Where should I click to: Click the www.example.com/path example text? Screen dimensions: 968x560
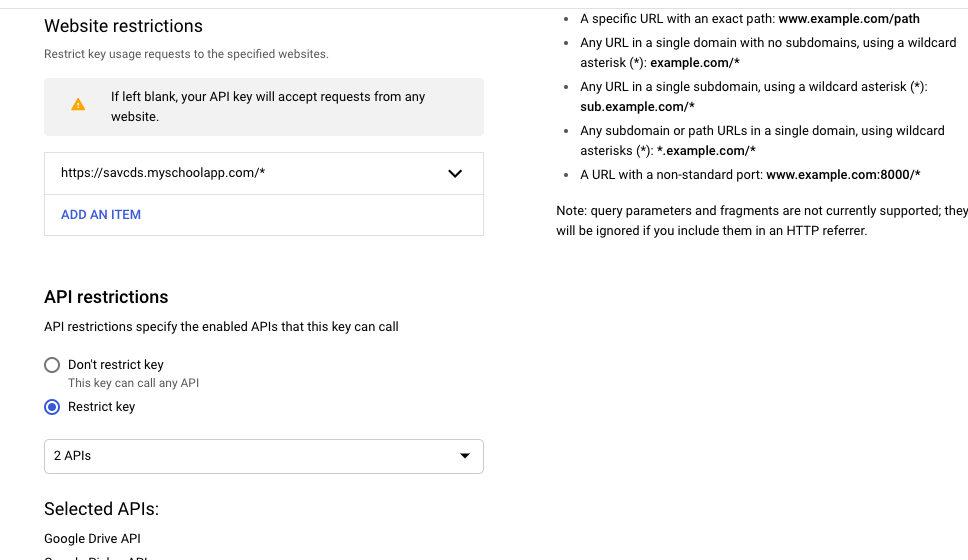(x=849, y=18)
